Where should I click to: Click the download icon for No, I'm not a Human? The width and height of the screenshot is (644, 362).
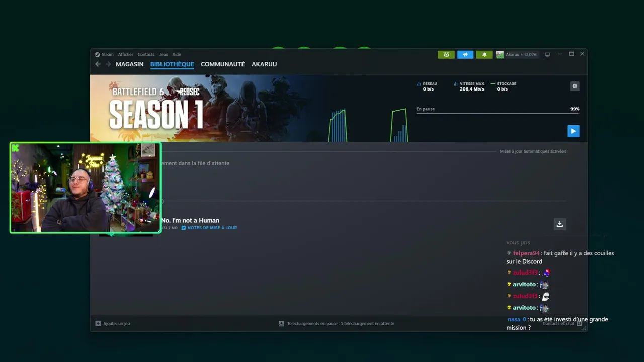point(560,224)
